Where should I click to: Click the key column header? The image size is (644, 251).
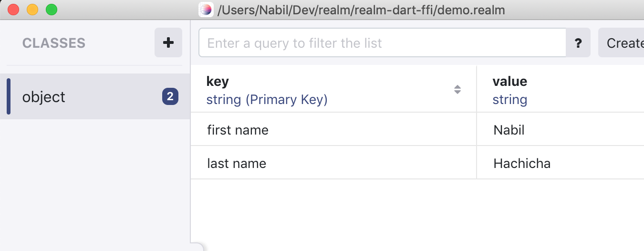point(333,90)
